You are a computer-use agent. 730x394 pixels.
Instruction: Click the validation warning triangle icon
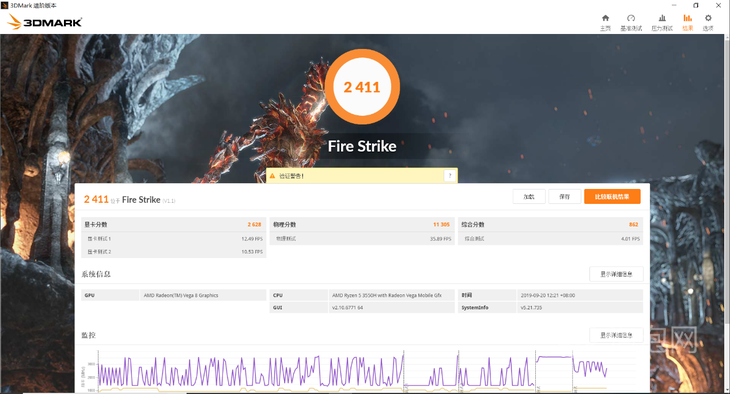(272, 176)
